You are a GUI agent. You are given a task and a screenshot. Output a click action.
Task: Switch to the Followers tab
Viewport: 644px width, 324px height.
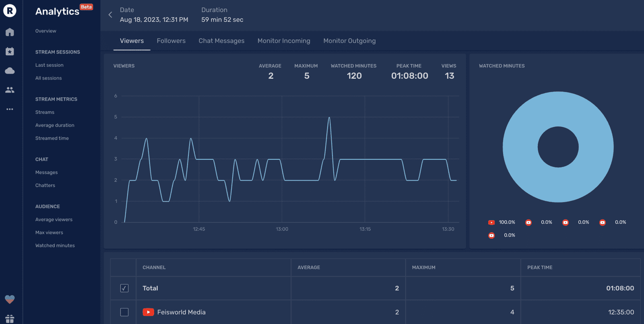[171, 41]
